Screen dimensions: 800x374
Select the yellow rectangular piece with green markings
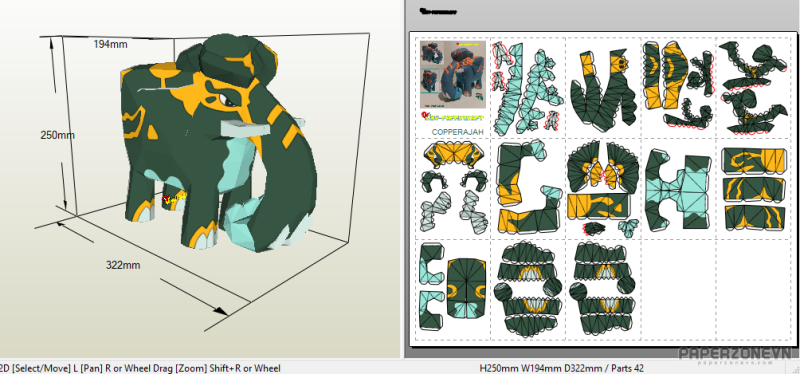tap(599, 206)
